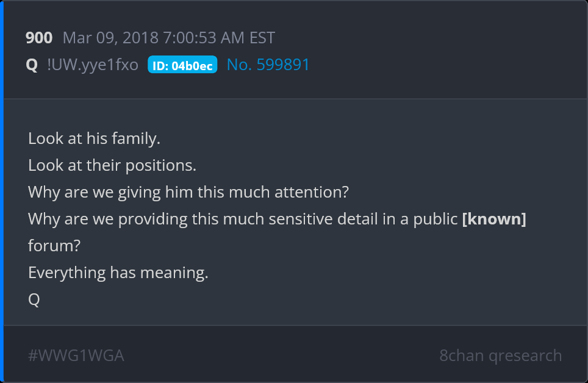Click the EST timezone label
This screenshot has height=383, width=588.
tap(262, 38)
